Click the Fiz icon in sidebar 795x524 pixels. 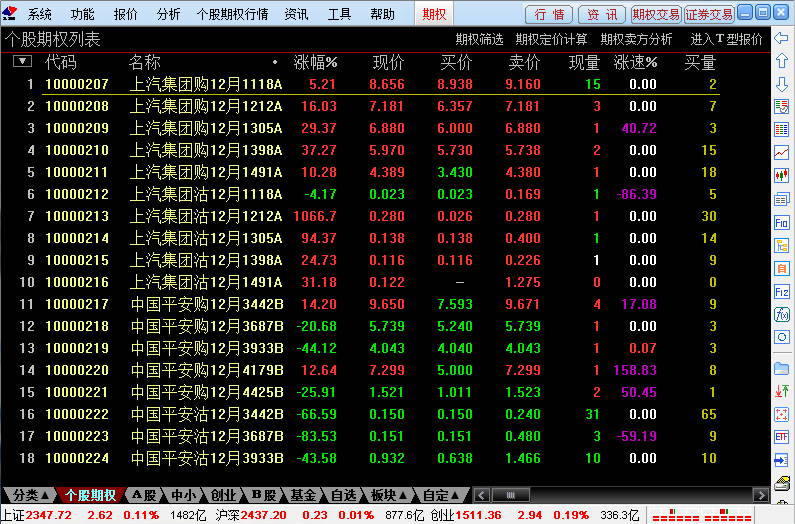click(x=782, y=291)
